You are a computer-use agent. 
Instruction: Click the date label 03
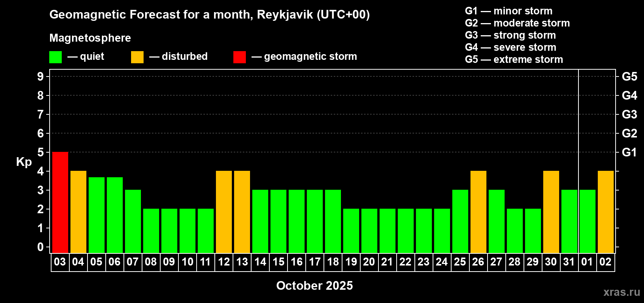[x=60, y=262]
